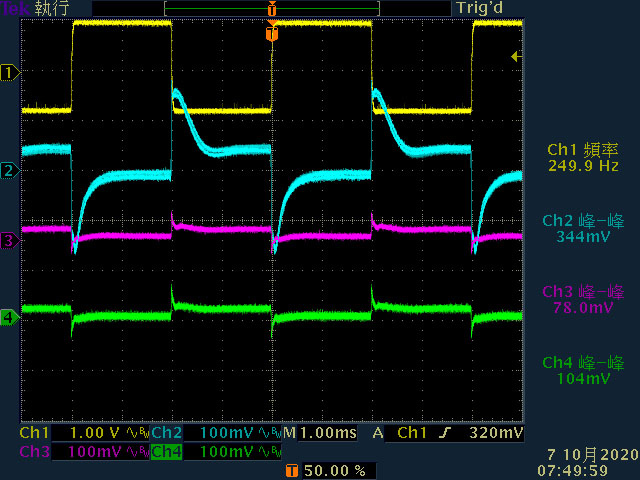Click the record view bar at top

pos(272,8)
